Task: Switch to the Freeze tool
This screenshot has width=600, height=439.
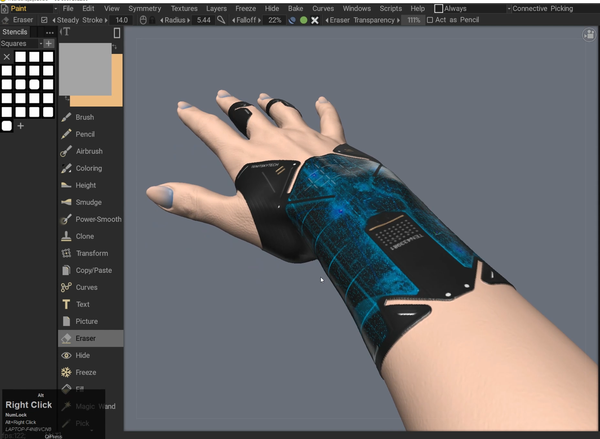Action: [86, 372]
